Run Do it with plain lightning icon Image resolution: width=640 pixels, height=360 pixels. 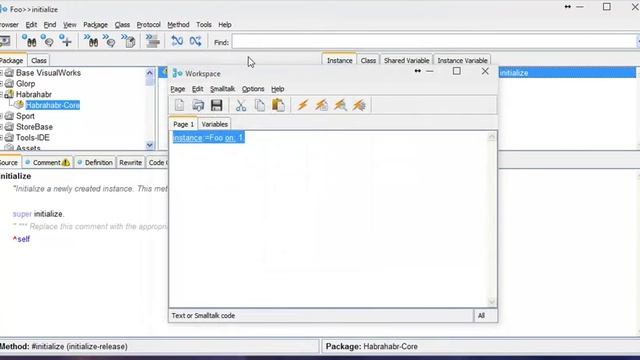(302, 105)
